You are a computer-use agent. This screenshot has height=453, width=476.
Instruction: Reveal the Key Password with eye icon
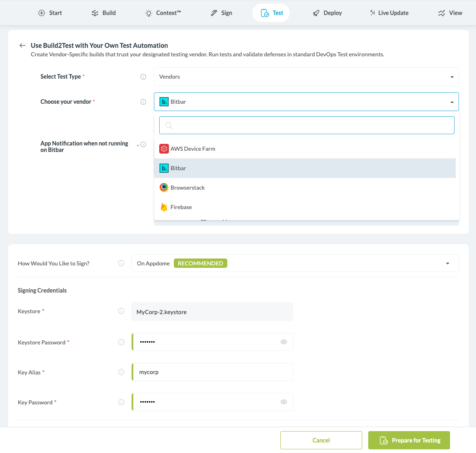(284, 402)
